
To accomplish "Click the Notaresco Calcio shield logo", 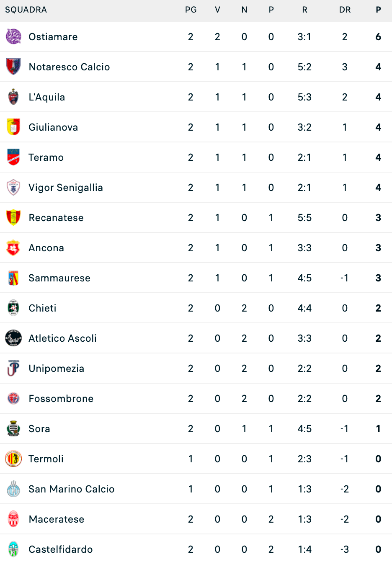I will (13, 67).
